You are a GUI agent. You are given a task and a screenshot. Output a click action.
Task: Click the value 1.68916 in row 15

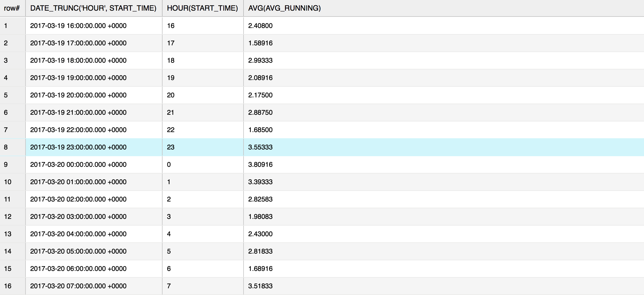(260, 268)
